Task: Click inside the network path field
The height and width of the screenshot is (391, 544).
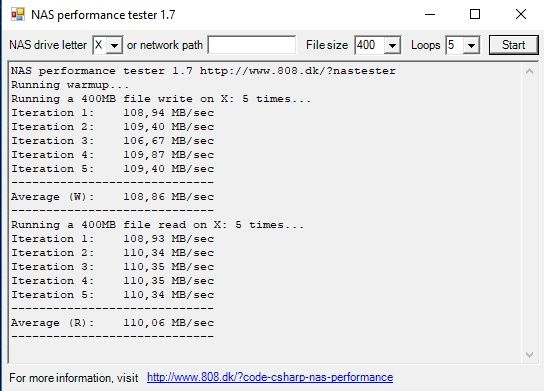Action: (252, 45)
